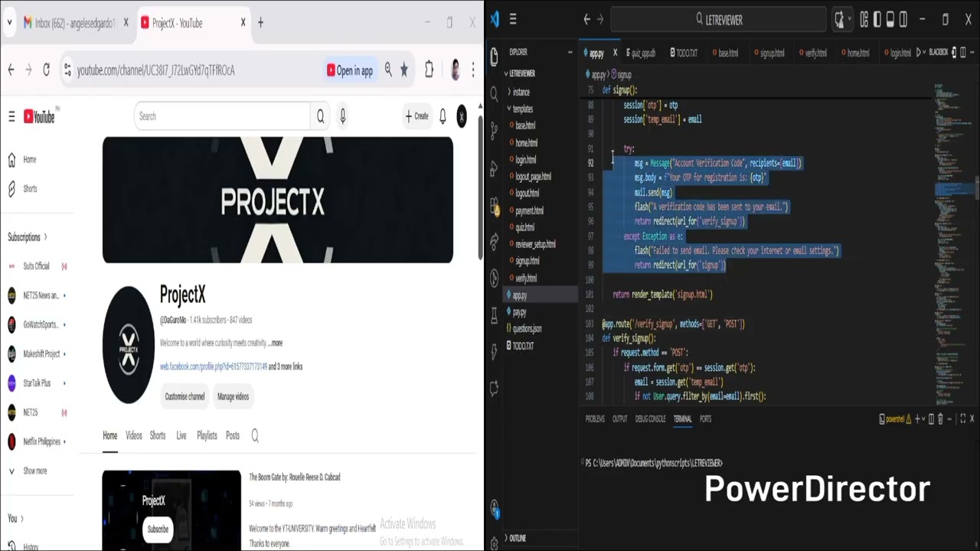Open reviewer_setup.html in the Explorer

[535, 244]
